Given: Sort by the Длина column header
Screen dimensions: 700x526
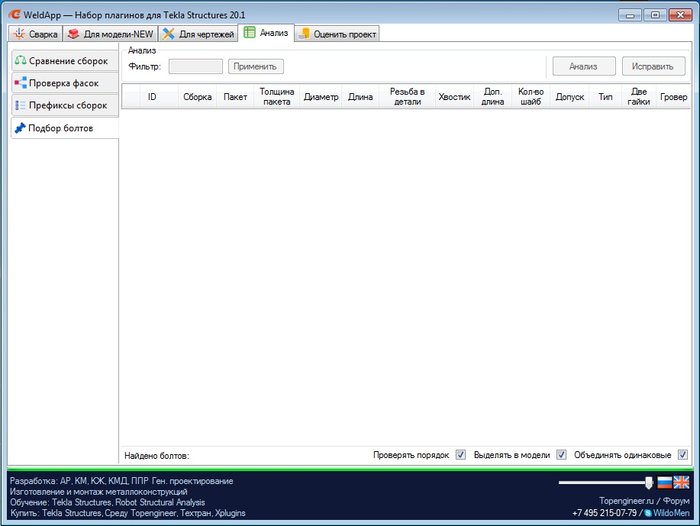Looking at the screenshot, I should pos(360,96).
